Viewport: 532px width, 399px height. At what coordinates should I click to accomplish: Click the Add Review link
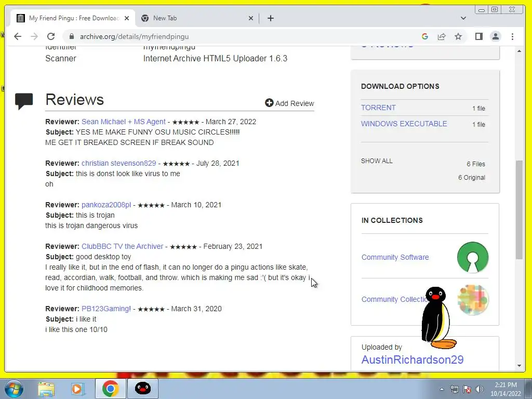pos(289,103)
